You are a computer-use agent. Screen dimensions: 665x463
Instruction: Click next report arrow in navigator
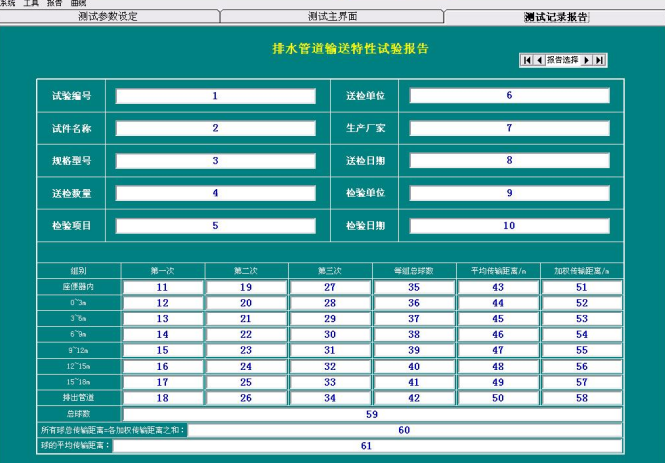(587, 60)
